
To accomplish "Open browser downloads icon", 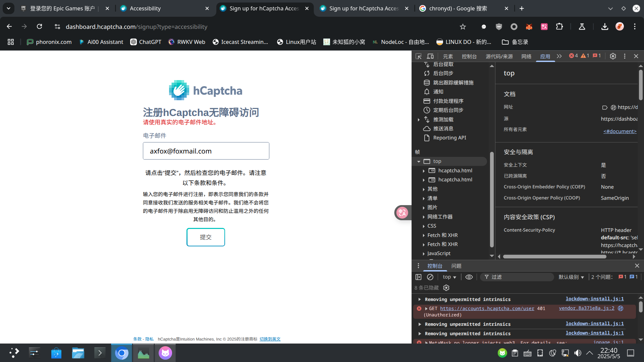I will (x=604, y=26).
